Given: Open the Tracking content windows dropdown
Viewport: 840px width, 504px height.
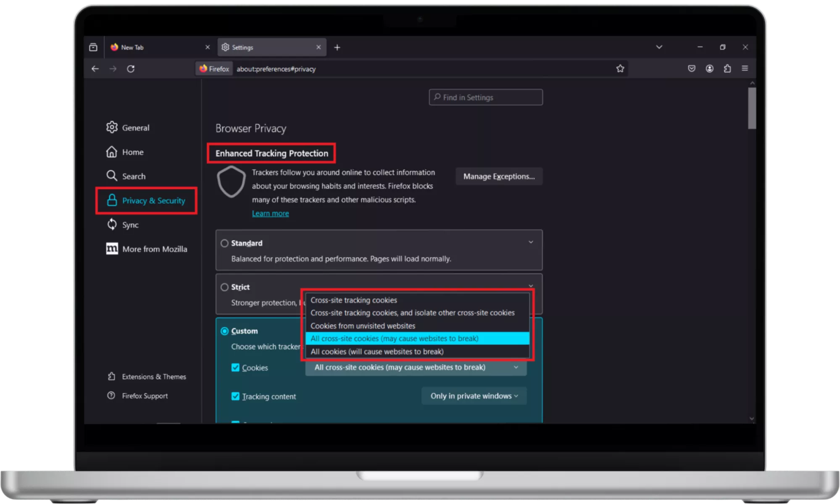Looking at the screenshot, I should (x=474, y=396).
